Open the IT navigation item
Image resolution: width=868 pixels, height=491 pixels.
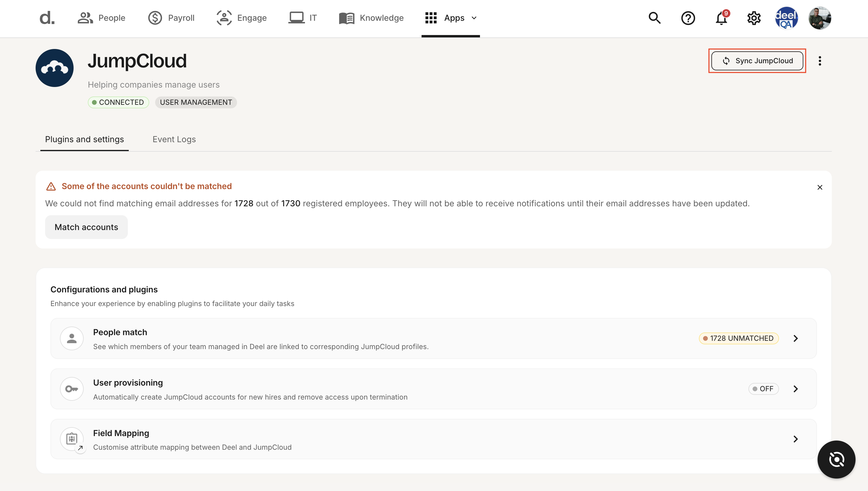[303, 18]
